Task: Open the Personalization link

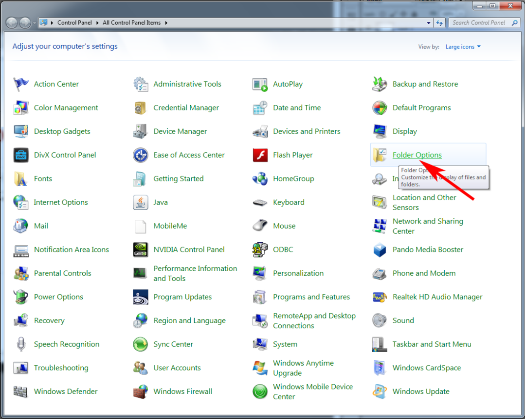Action: 298,274
